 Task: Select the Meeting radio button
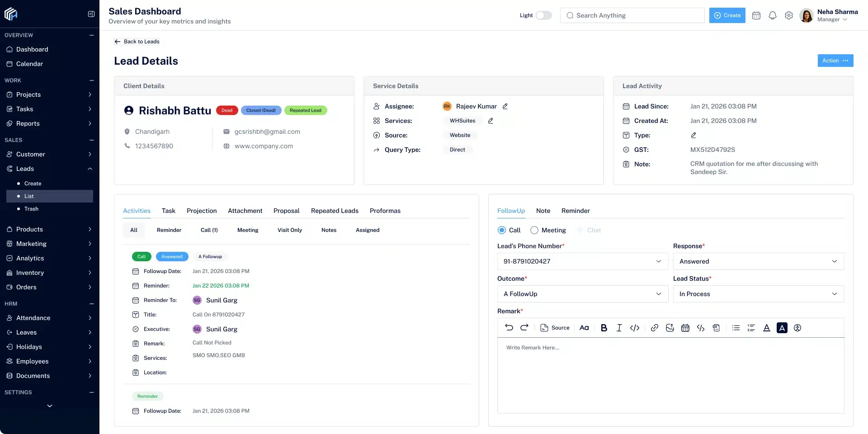click(x=534, y=230)
